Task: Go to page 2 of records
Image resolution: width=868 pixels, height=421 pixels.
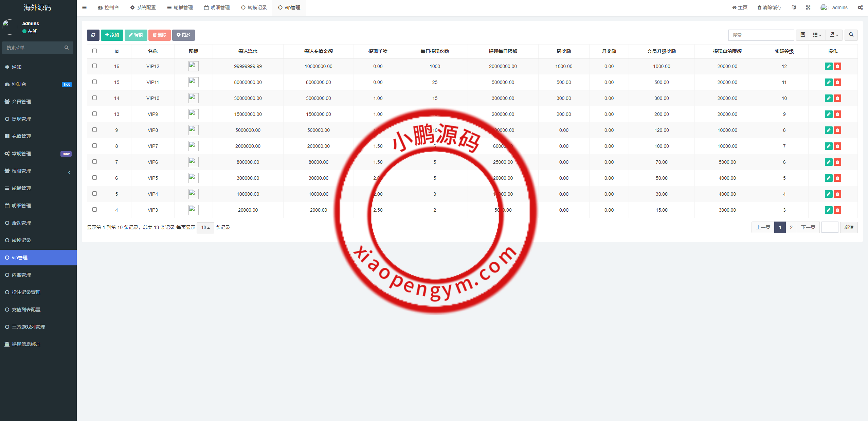Action: pos(791,227)
